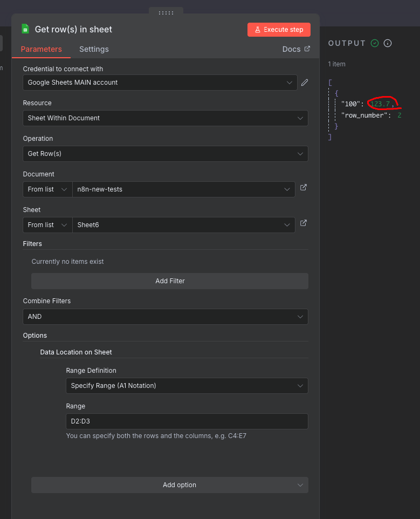Select the Parameters tab

[42, 49]
